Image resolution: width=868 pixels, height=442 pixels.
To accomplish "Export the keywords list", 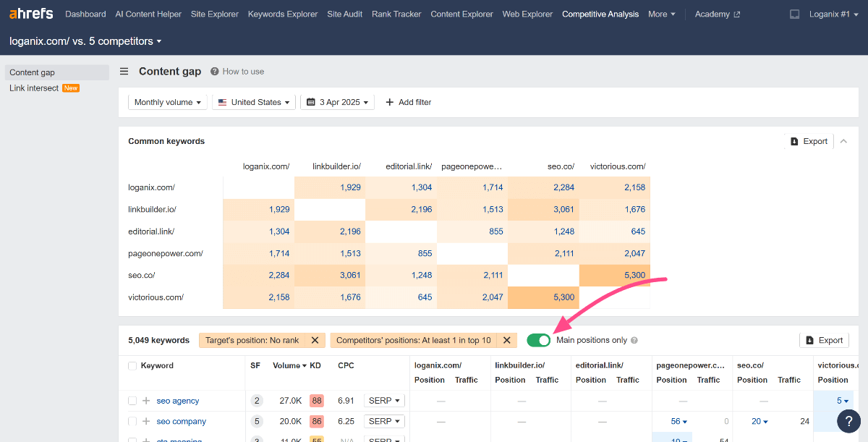I will (x=824, y=340).
